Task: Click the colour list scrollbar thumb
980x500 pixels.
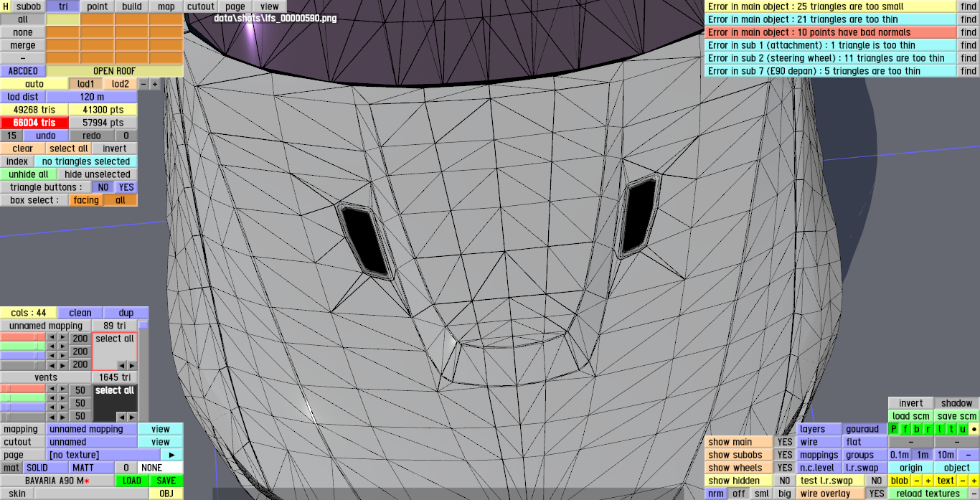Action: [x=143, y=325]
